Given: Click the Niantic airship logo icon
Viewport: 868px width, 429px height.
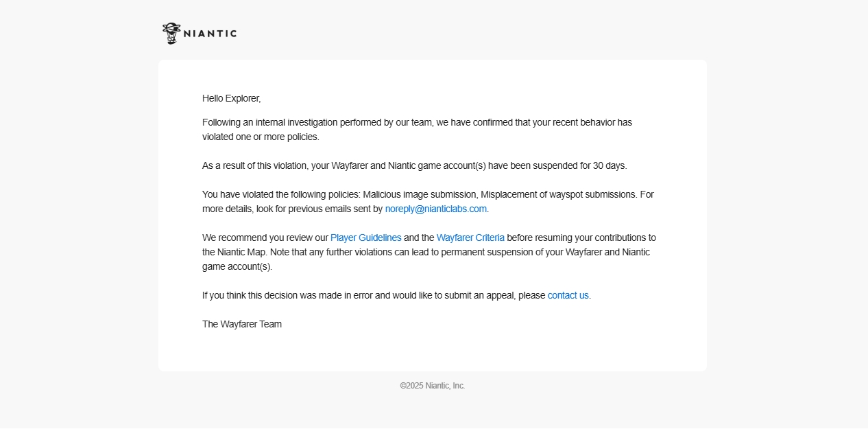Looking at the screenshot, I should click(x=171, y=34).
